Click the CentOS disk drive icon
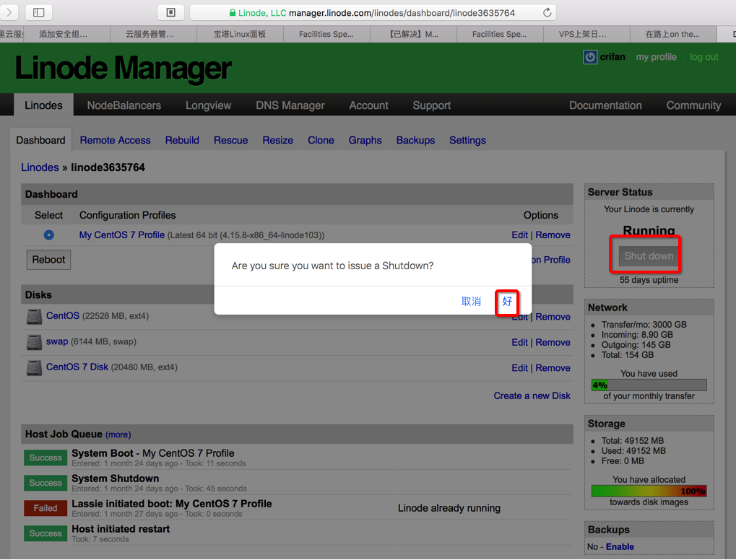This screenshot has height=560, width=736. point(34,317)
